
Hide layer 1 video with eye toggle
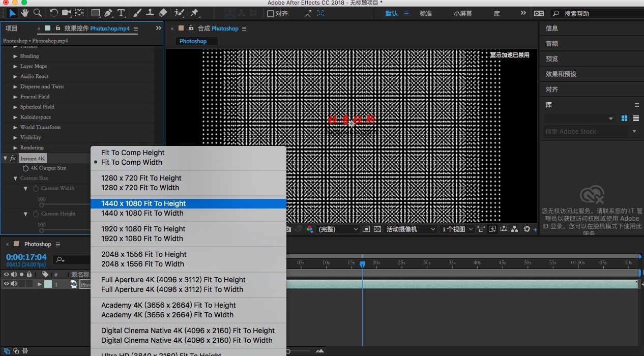(x=7, y=284)
